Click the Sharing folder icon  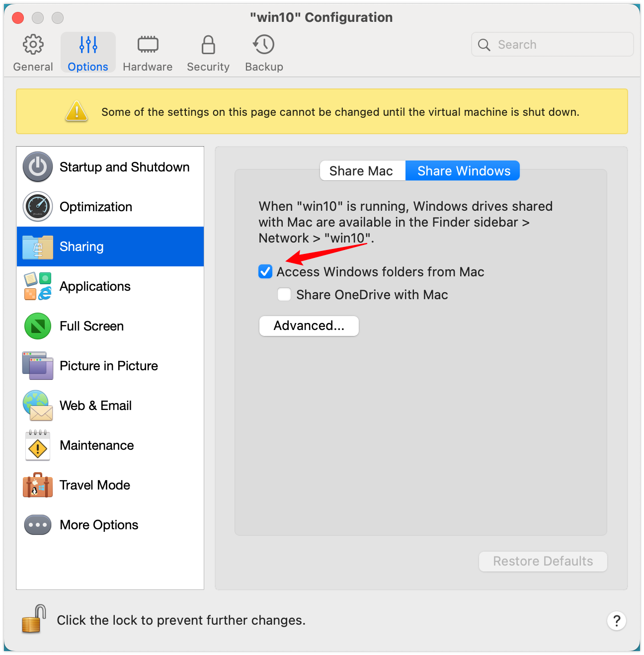pyautogui.click(x=38, y=247)
